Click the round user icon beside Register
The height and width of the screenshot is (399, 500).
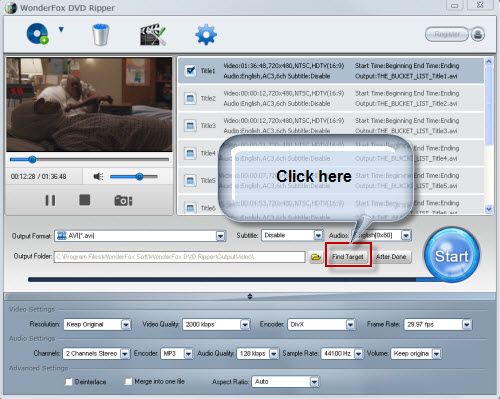tap(478, 34)
